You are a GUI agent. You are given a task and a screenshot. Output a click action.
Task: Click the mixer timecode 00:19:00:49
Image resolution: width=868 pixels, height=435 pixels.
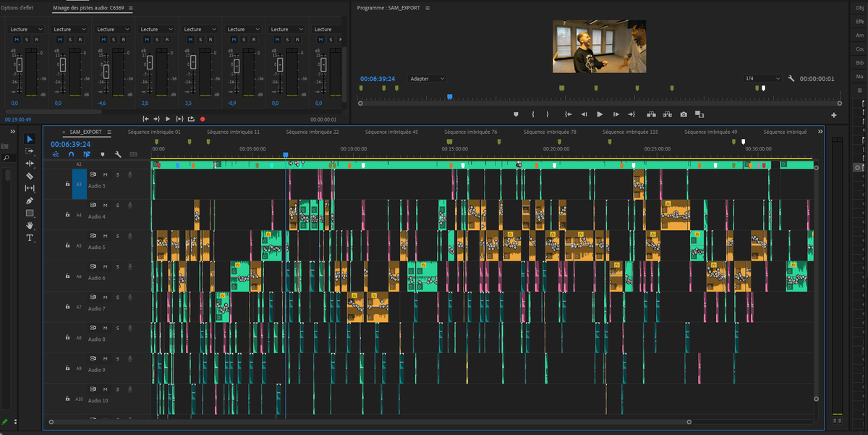(17, 119)
